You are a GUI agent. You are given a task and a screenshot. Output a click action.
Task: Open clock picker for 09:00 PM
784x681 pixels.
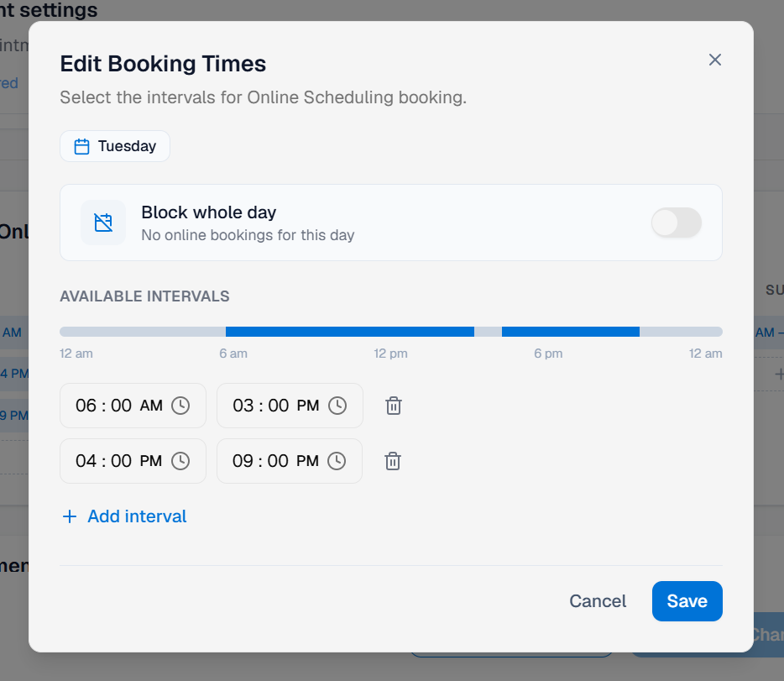pyautogui.click(x=337, y=461)
